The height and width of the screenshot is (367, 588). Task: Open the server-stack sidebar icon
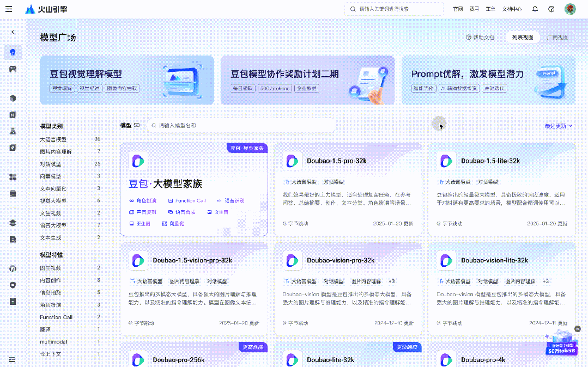click(13, 193)
